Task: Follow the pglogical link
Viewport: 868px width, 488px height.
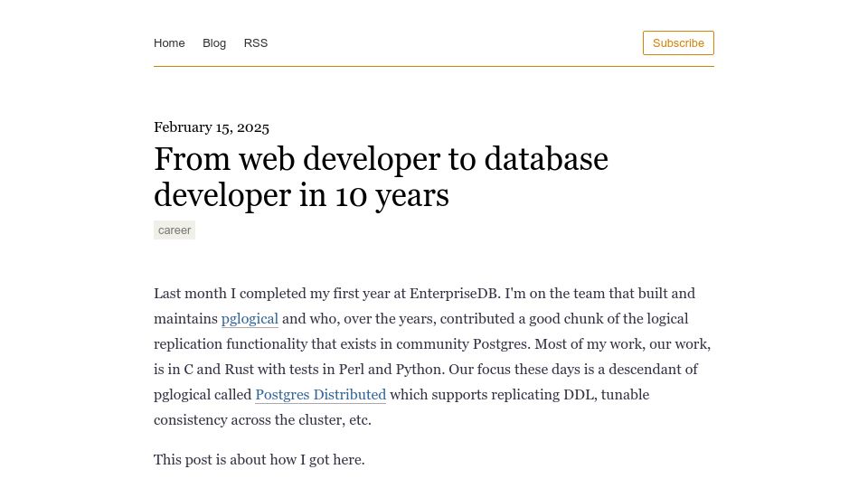Action: [x=250, y=319]
